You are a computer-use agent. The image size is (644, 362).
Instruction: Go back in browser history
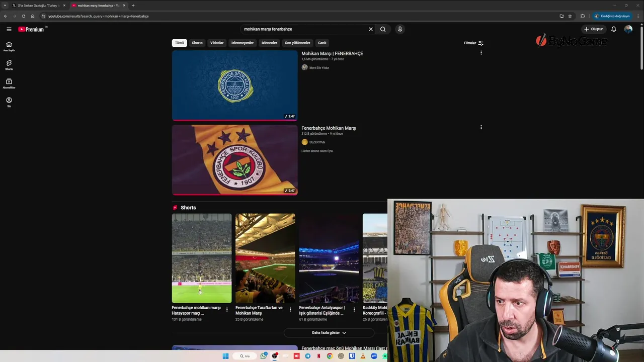[x=6, y=16]
